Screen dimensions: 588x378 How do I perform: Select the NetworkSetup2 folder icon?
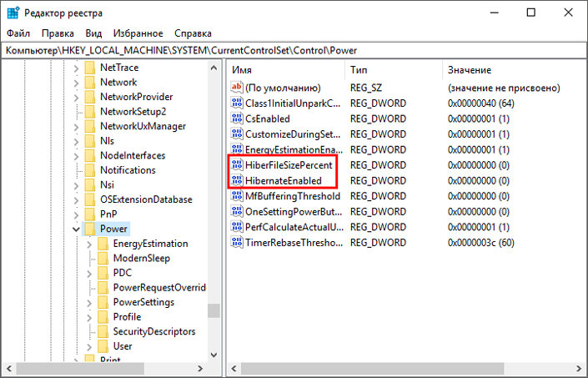click(x=90, y=112)
